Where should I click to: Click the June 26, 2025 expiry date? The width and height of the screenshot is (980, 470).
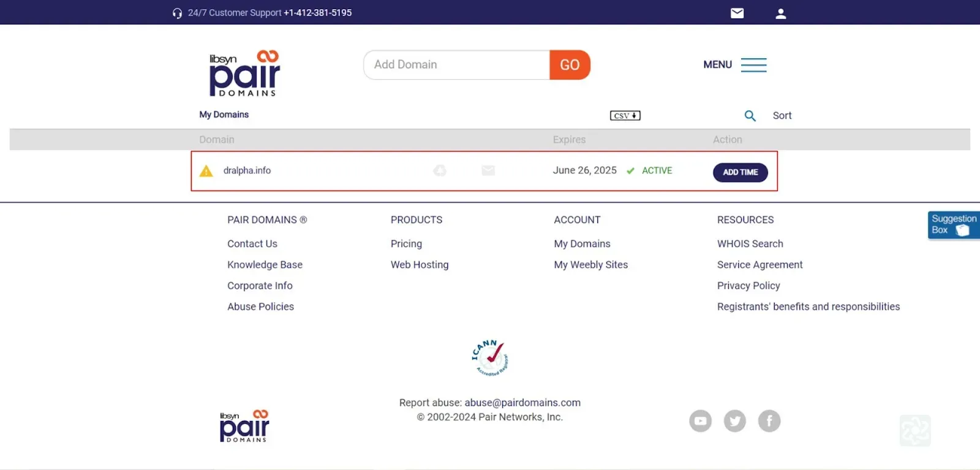coord(585,170)
